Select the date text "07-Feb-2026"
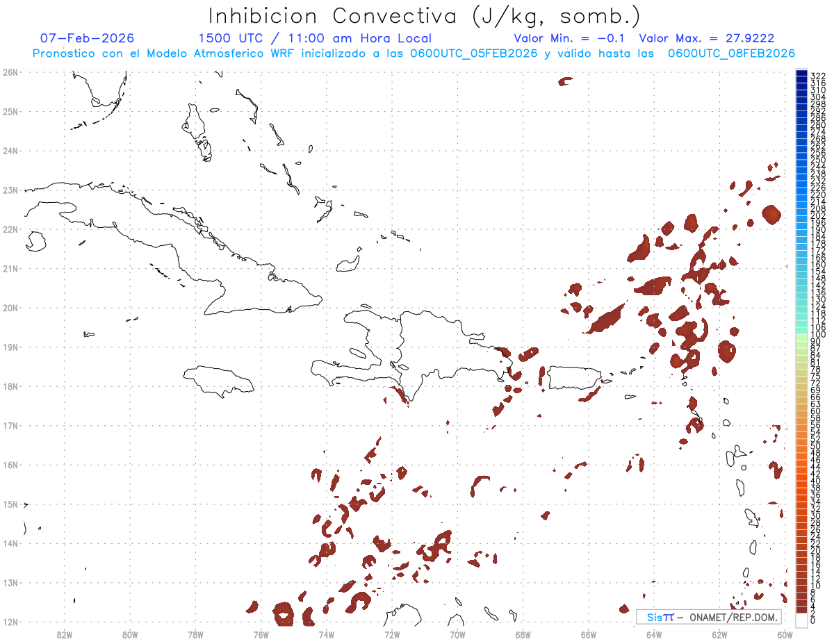This screenshot has height=644, width=834. tap(87, 38)
